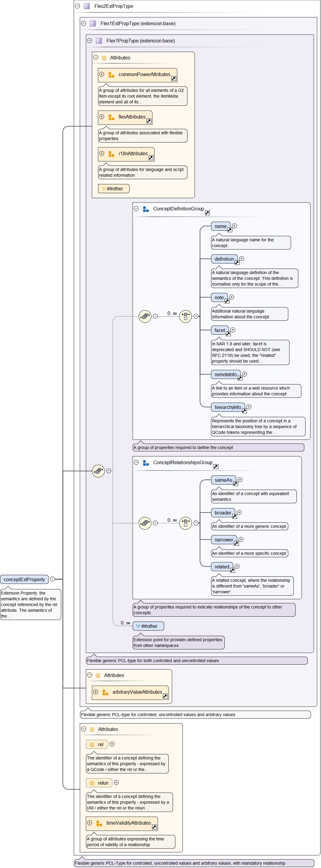Select the broader element node

[223, 513]
